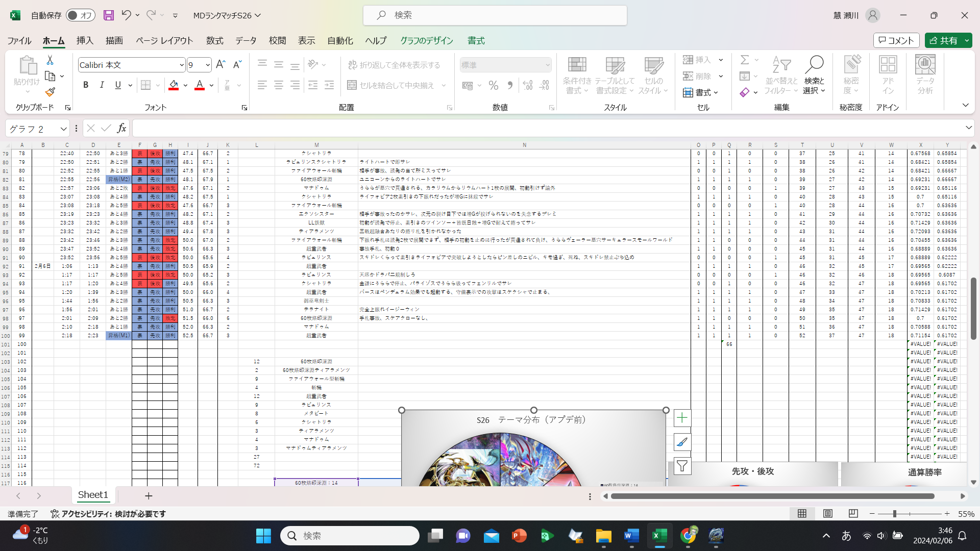Open Word from the taskbar

click(631, 536)
